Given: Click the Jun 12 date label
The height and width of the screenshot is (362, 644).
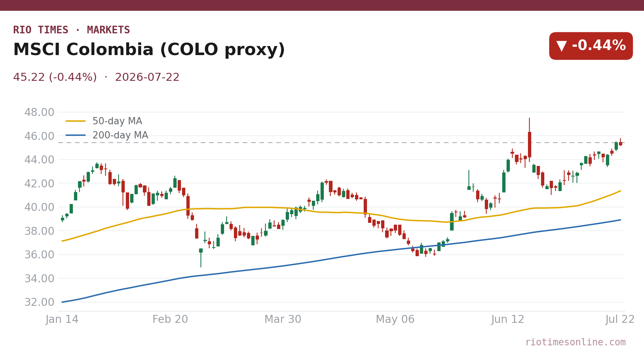Looking at the screenshot, I should tap(508, 320).
